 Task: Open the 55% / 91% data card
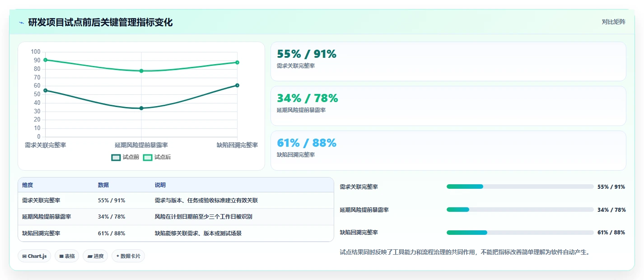(448, 61)
